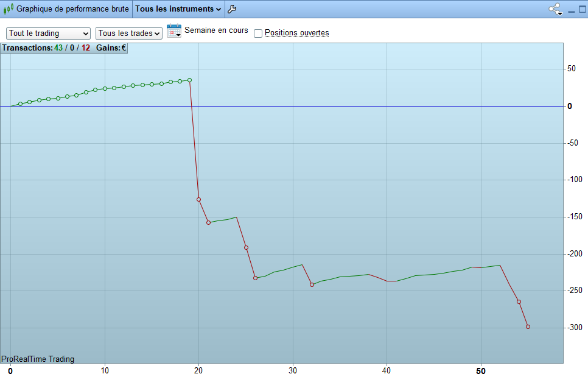The height and width of the screenshot is (374, 588).
Task: Open the wrench settings icon
Action: (232, 9)
